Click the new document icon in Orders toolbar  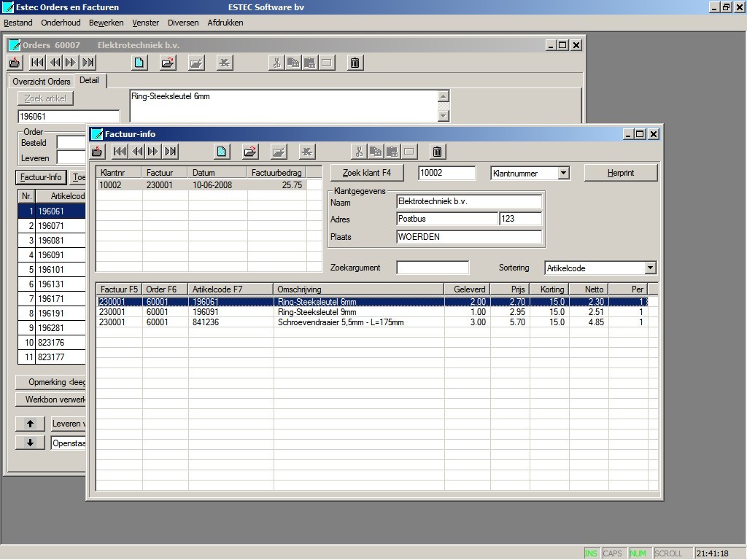pyautogui.click(x=139, y=63)
